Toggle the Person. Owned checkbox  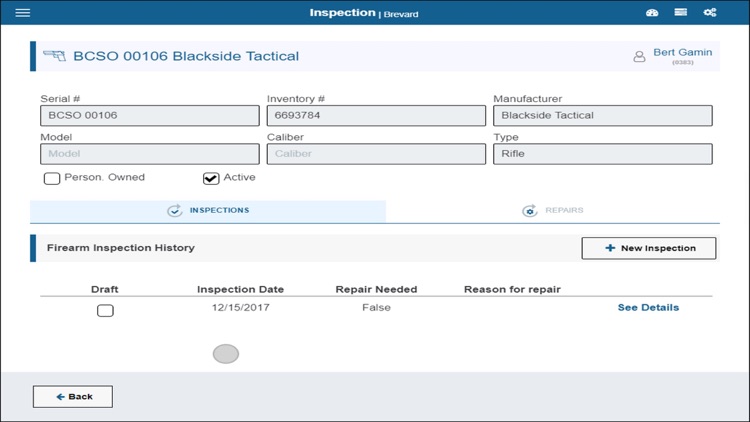click(51, 179)
